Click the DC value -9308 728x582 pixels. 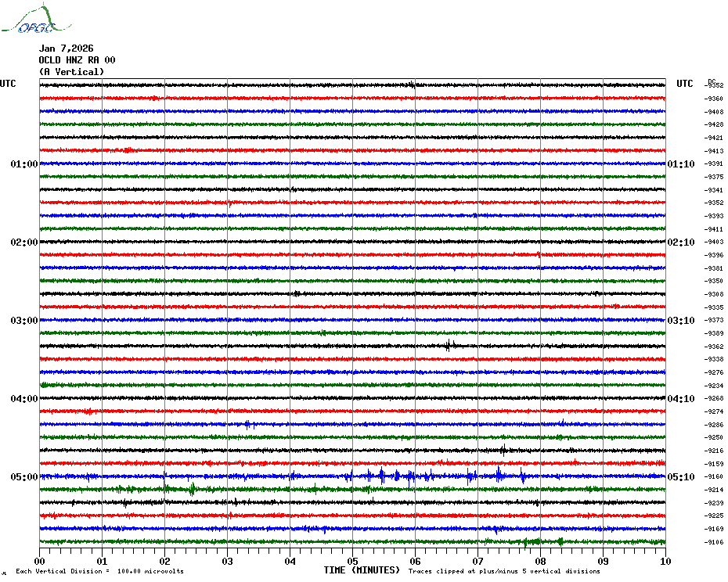pyautogui.click(x=714, y=294)
